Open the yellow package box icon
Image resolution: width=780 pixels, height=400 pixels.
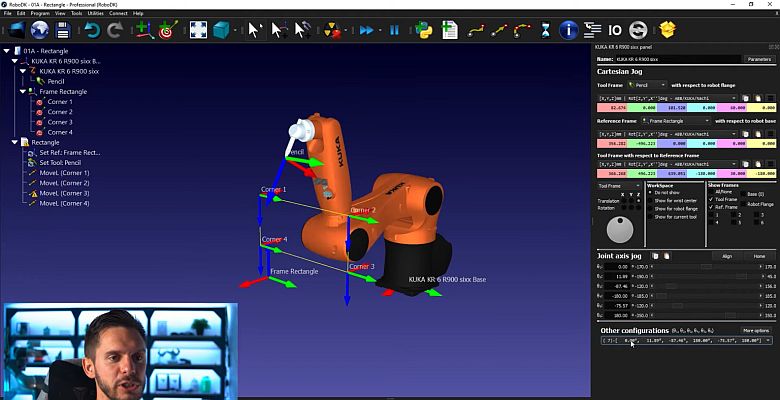pos(667,30)
